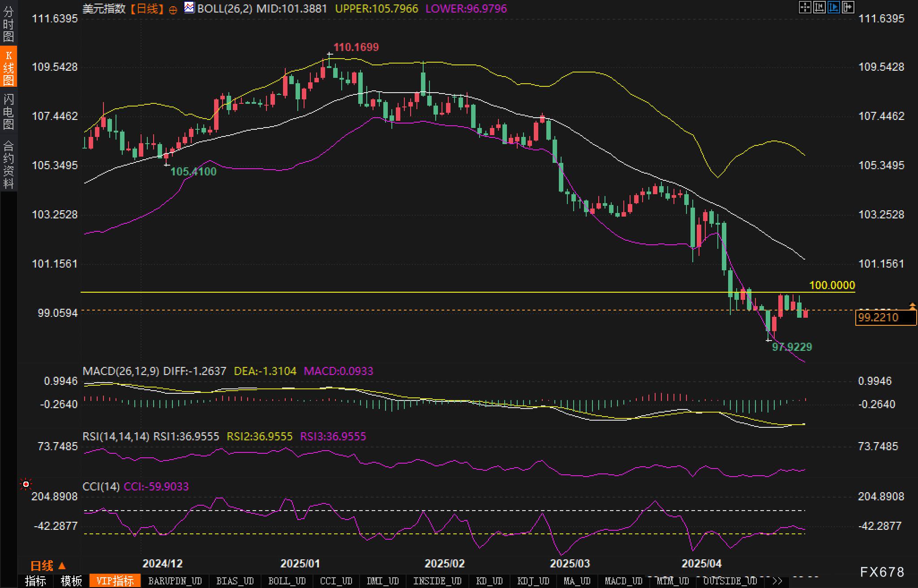Click the crosshair cursor icon at top right
This screenshot has height=588, width=918.
click(x=805, y=7)
